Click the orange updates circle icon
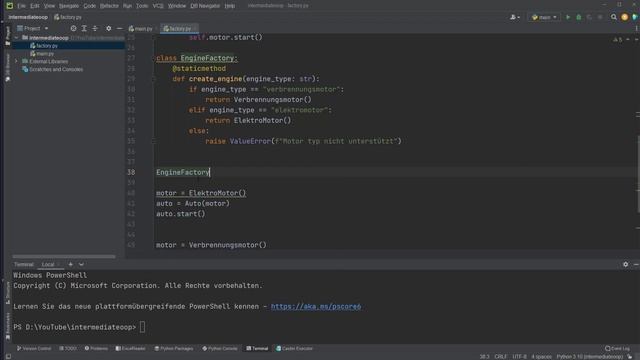 coord(624,17)
